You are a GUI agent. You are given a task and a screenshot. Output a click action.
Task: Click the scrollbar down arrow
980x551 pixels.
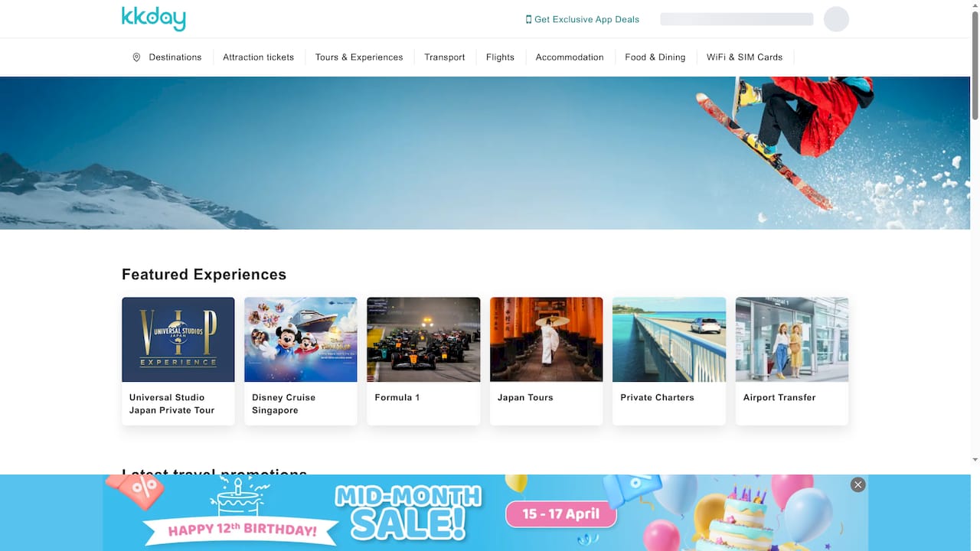pos(975,459)
